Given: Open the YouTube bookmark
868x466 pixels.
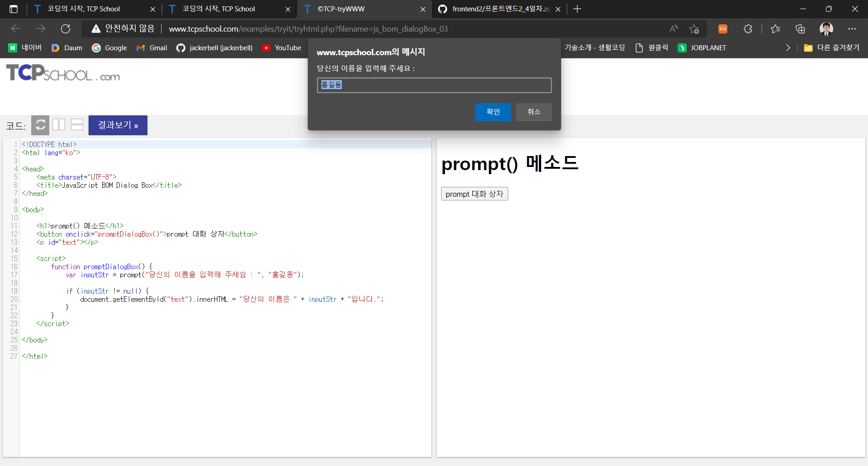Looking at the screenshot, I should coord(282,48).
